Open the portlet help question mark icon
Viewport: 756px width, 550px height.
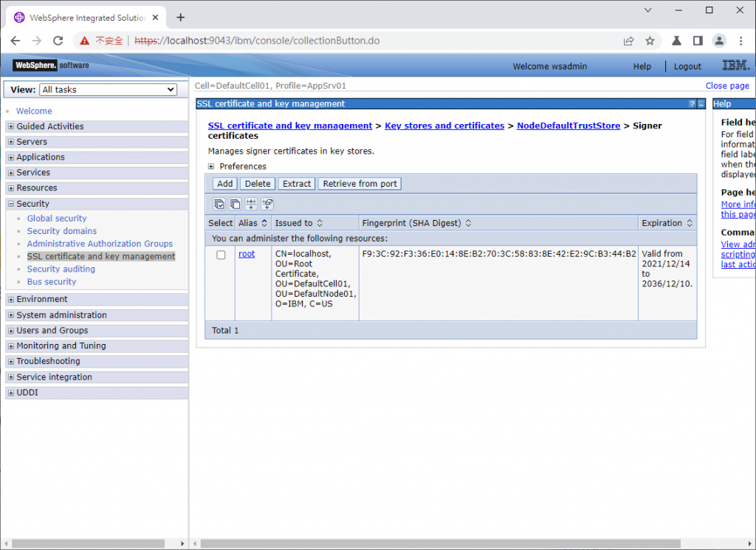pyautogui.click(x=693, y=104)
